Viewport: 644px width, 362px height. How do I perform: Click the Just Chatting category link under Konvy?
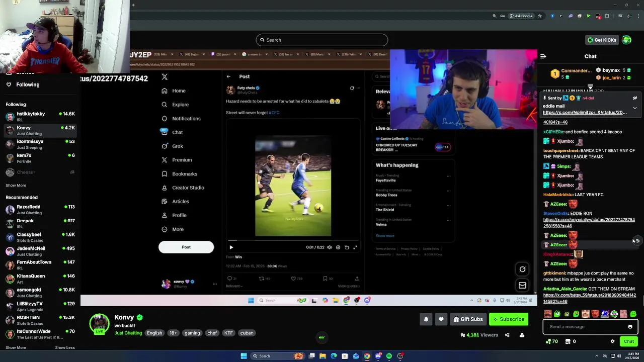click(128, 333)
